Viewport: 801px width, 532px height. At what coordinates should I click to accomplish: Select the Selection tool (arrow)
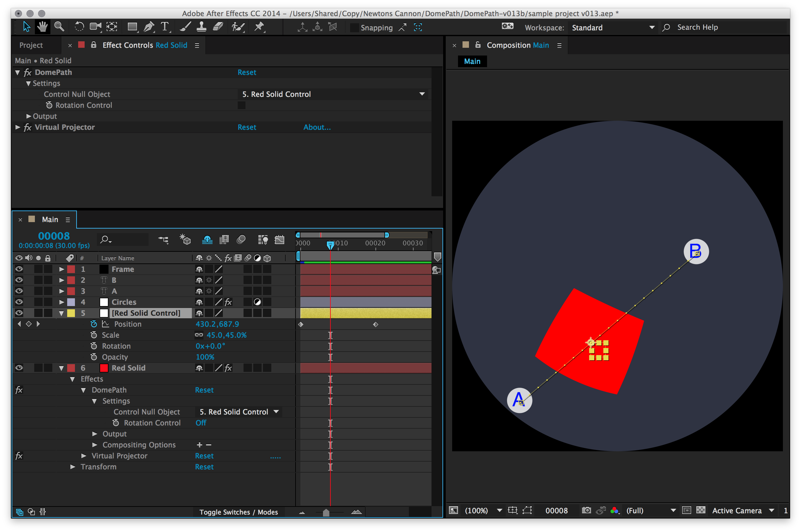(26, 27)
